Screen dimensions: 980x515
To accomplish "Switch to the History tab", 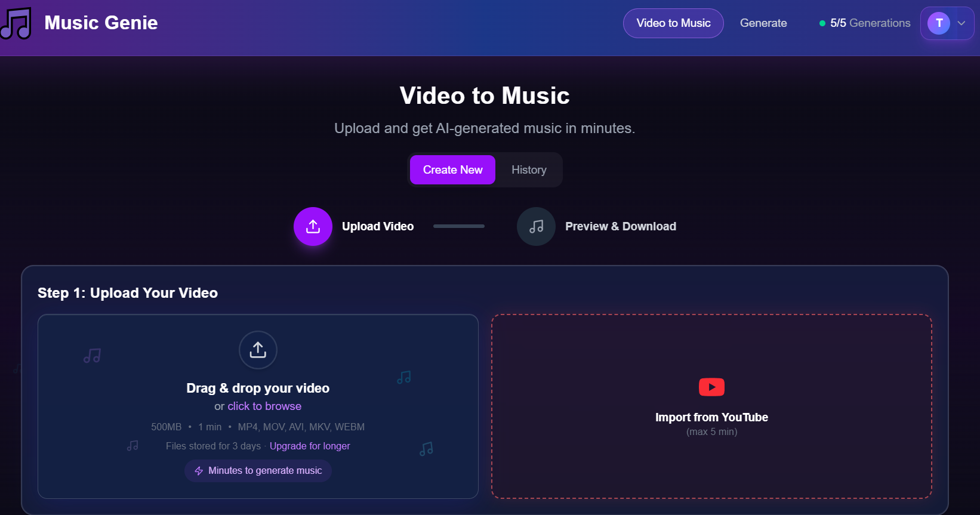I will (529, 170).
